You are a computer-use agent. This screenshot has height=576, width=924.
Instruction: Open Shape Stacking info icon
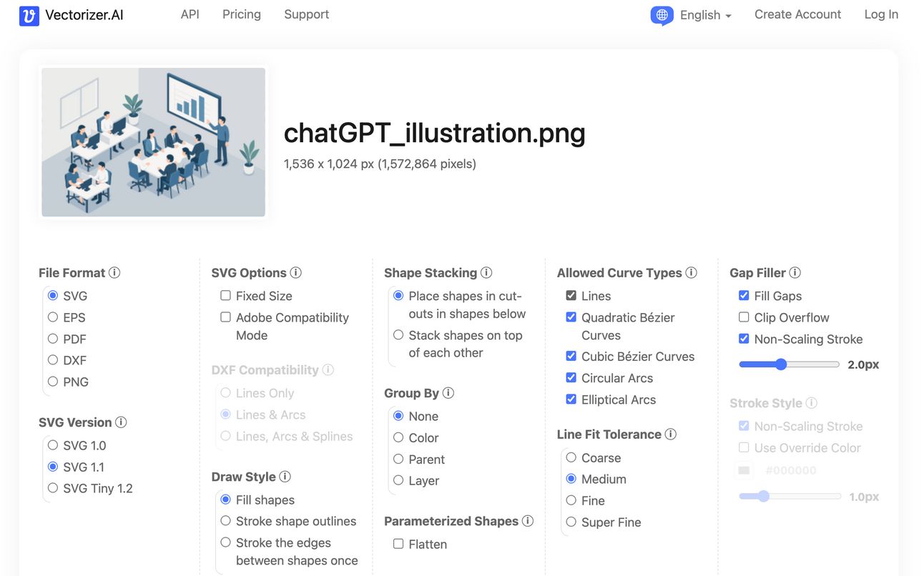(486, 272)
